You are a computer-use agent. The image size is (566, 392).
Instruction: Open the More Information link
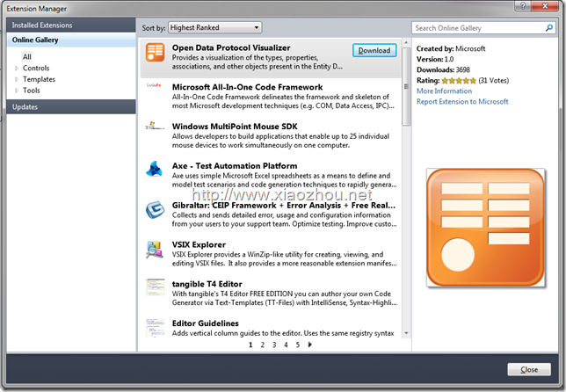(444, 91)
